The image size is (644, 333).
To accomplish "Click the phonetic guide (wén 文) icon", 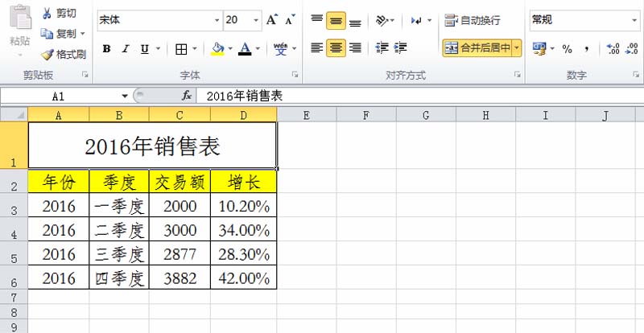I will tap(281, 49).
